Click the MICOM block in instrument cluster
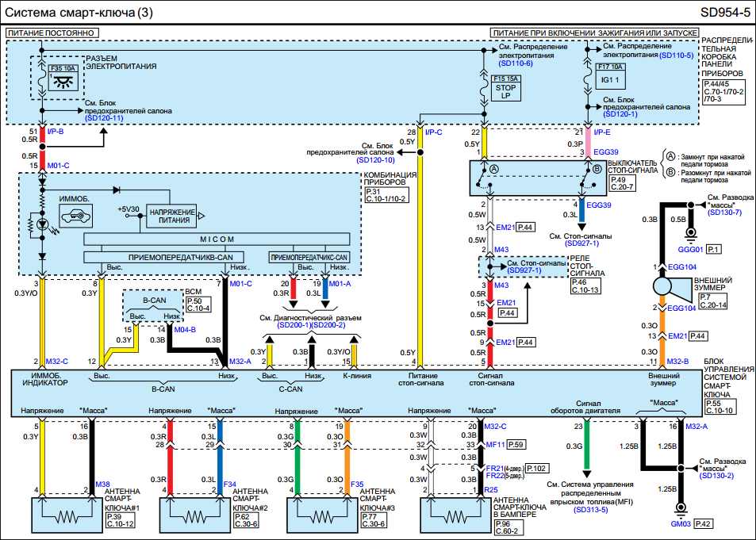Image resolution: width=756 pixels, height=540 pixels. 217,239
